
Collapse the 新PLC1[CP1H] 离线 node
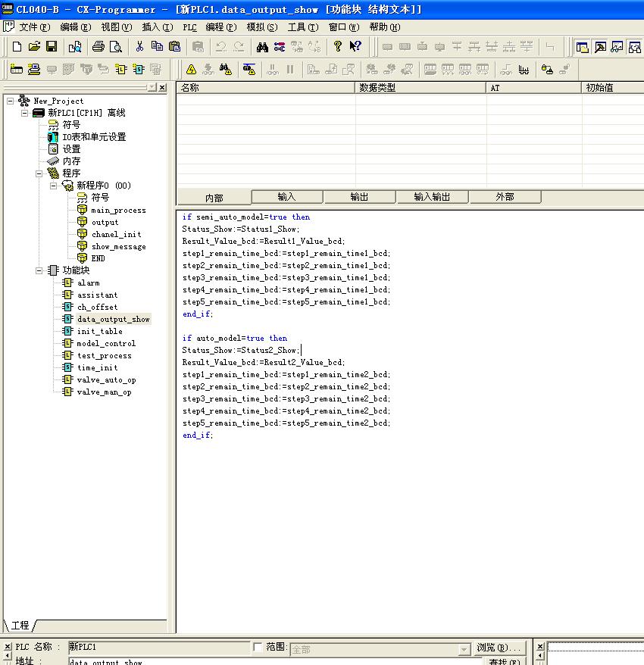[x=25, y=113]
